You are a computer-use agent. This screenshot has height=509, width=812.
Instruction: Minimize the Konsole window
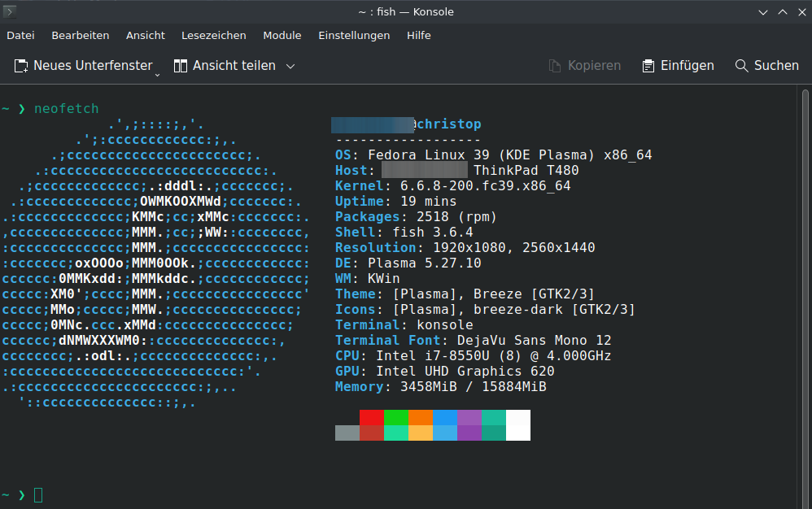(x=762, y=11)
